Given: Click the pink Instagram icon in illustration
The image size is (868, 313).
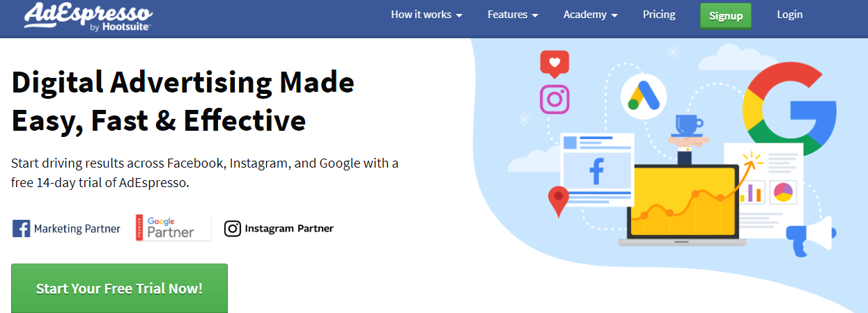Looking at the screenshot, I should click(x=555, y=99).
